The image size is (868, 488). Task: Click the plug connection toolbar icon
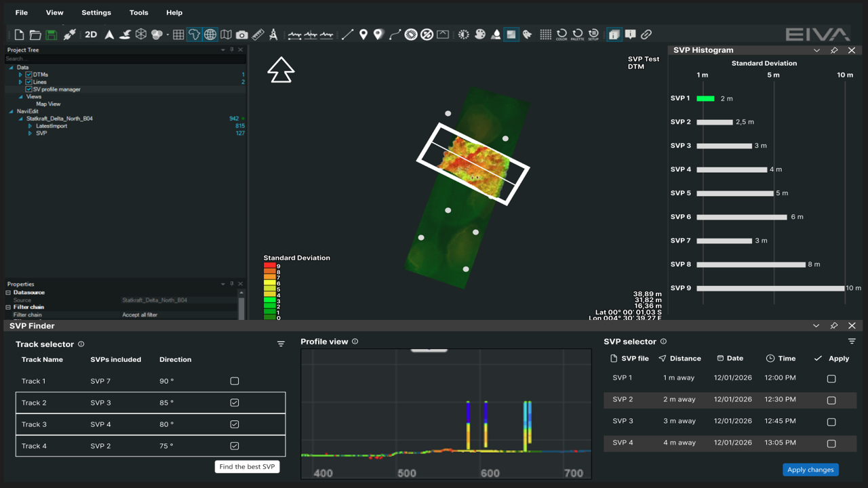click(x=69, y=35)
